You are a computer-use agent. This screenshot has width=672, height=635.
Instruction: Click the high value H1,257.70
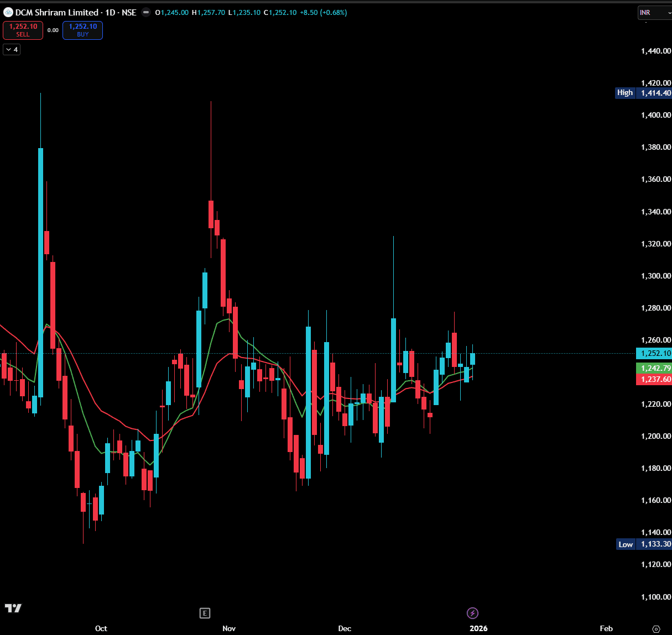click(x=209, y=13)
